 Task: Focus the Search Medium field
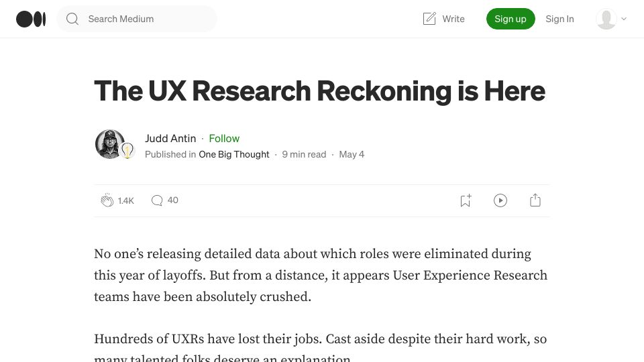click(137, 19)
